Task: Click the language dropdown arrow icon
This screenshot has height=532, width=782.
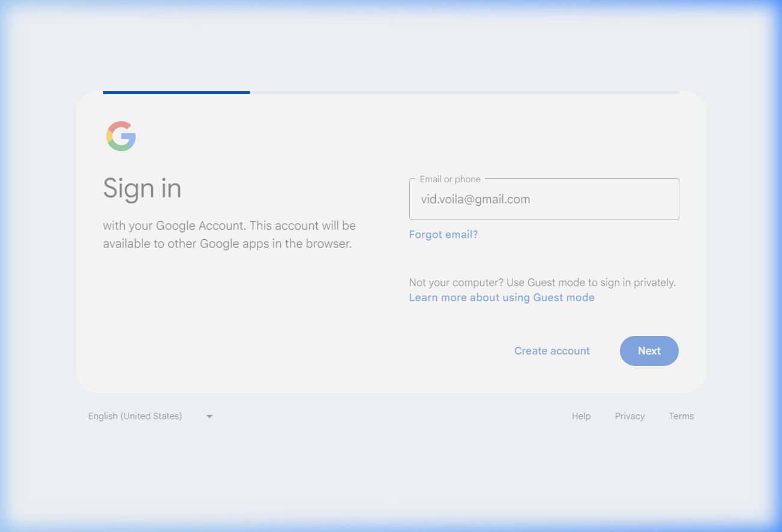Action: pyautogui.click(x=209, y=416)
